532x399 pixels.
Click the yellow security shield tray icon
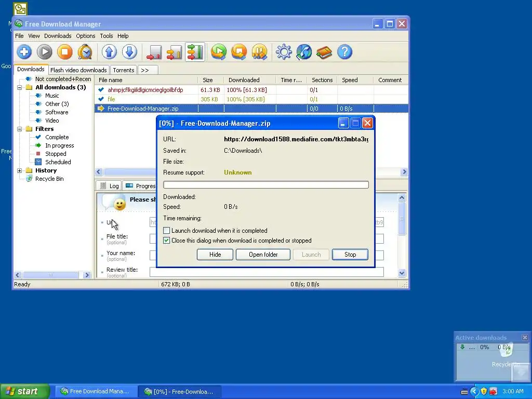[484, 392]
